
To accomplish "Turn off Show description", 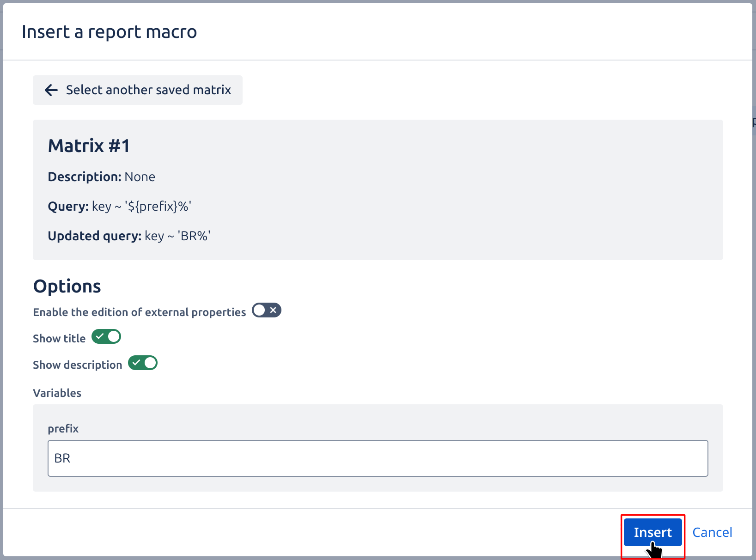I will pos(142,363).
